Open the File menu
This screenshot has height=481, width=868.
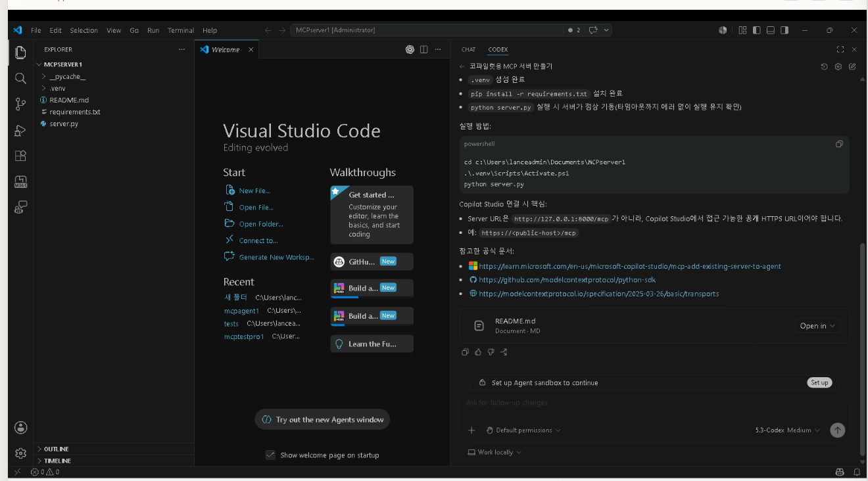(36, 30)
